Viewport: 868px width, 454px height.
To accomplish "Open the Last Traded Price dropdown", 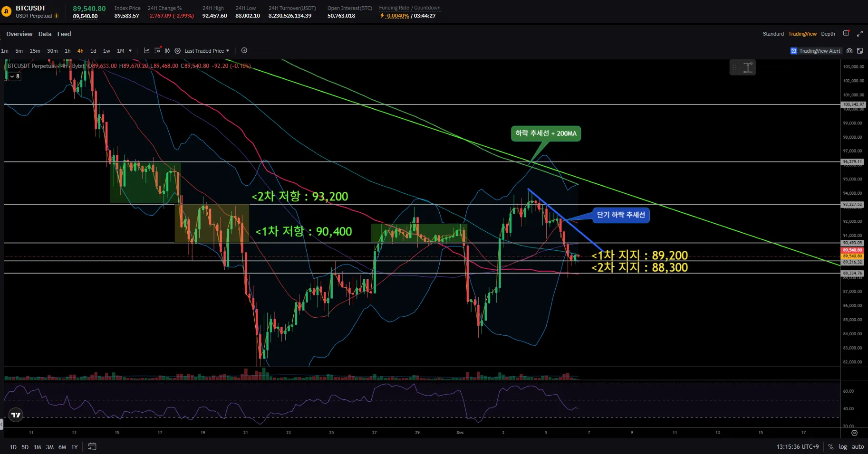I will pyautogui.click(x=206, y=51).
